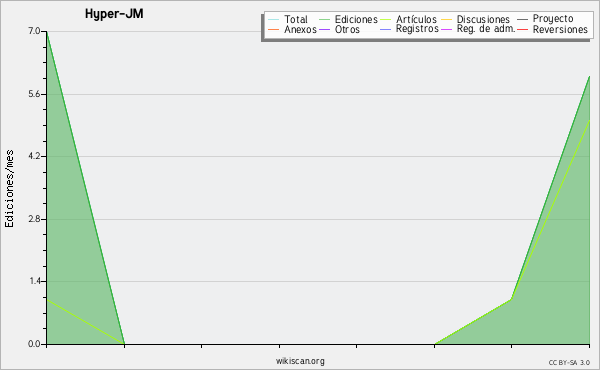Viewport: 600px width, 370px height.
Task: Click the Reg. de adm. legend label
Action: click(486, 29)
